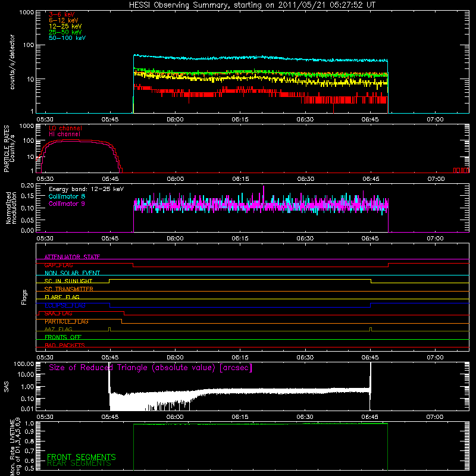Screen dimensions: 476x476
Task: Click the Mon. Rate LIVETIME axis title
Action: [x=15, y=447]
